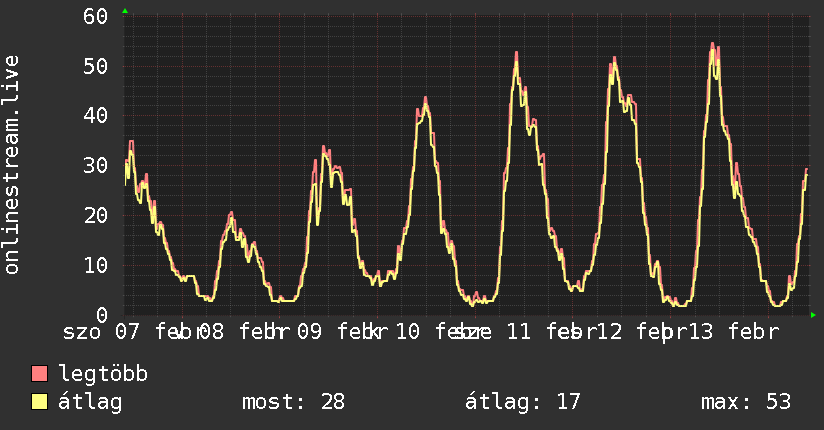Viewport: 824px width, 430px height.
Task: Select the legtöbb legend label
Action: pyautogui.click(x=103, y=374)
